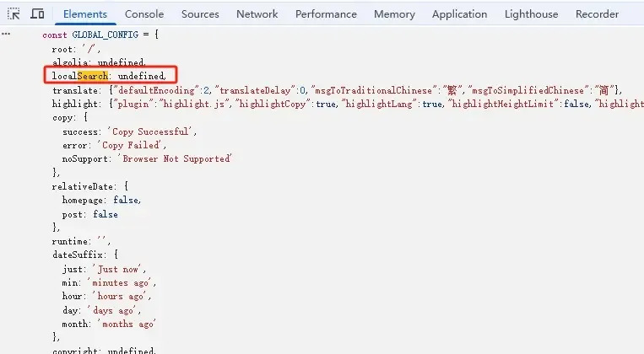Open the Sources tab
Screen dimensions: 644x354
200,14
